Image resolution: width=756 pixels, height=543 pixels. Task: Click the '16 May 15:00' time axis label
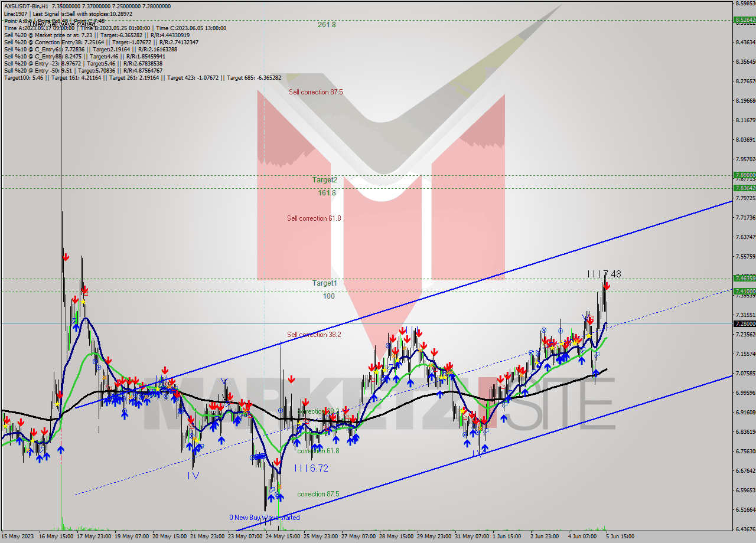tap(56, 537)
